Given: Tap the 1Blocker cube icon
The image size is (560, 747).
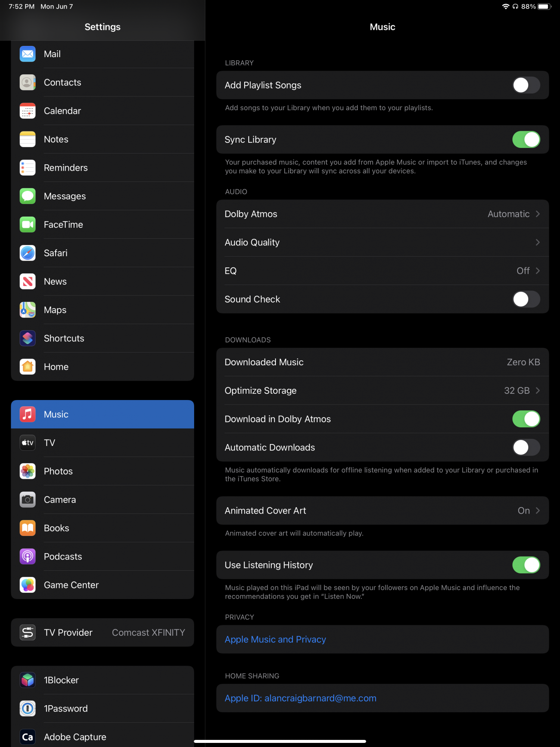Looking at the screenshot, I should tap(28, 680).
